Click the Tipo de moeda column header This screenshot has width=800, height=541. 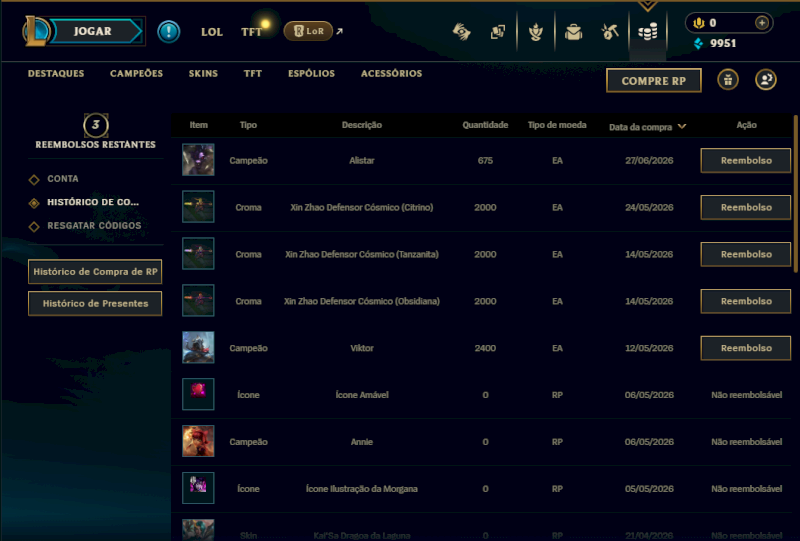click(557, 125)
